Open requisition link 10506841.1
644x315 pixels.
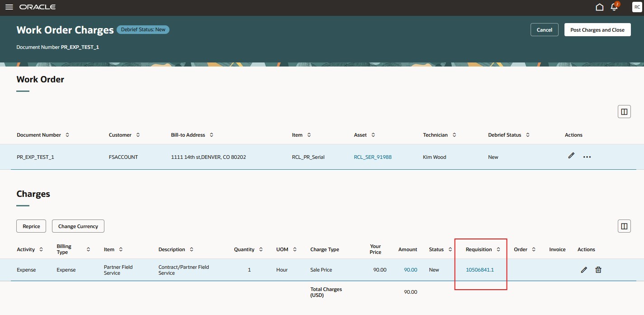point(479,270)
